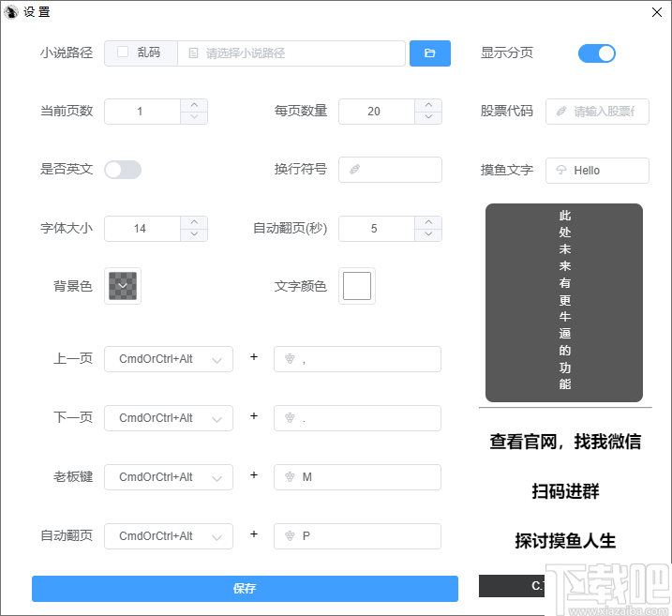Click the 换行符号 input field
This screenshot has height=616, width=672.
[391, 170]
